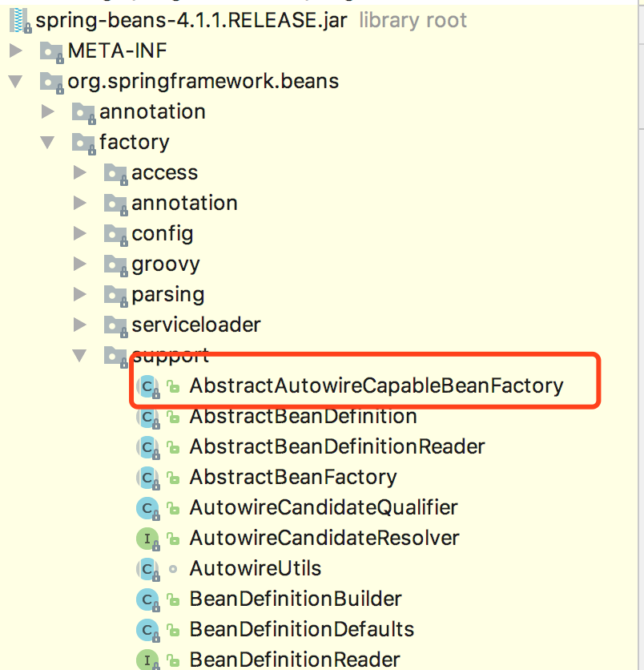644x670 pixels.
Task: Click the "library root" label text
Action: point(413,21)
